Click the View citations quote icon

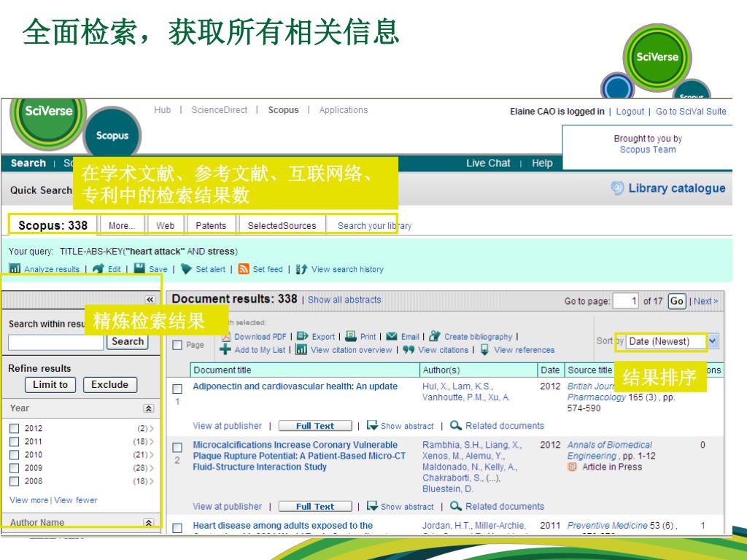[409, 349]
